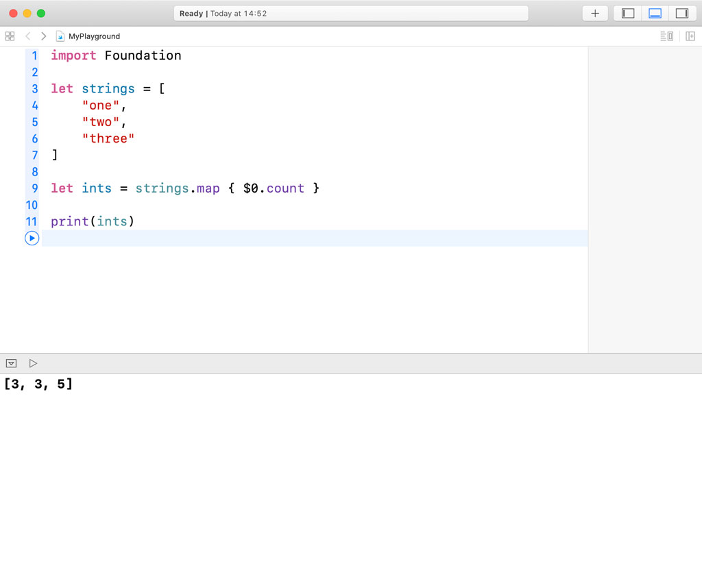Click the Swift playground file icon
Viewport: 702px width, 588px height.
60,36
